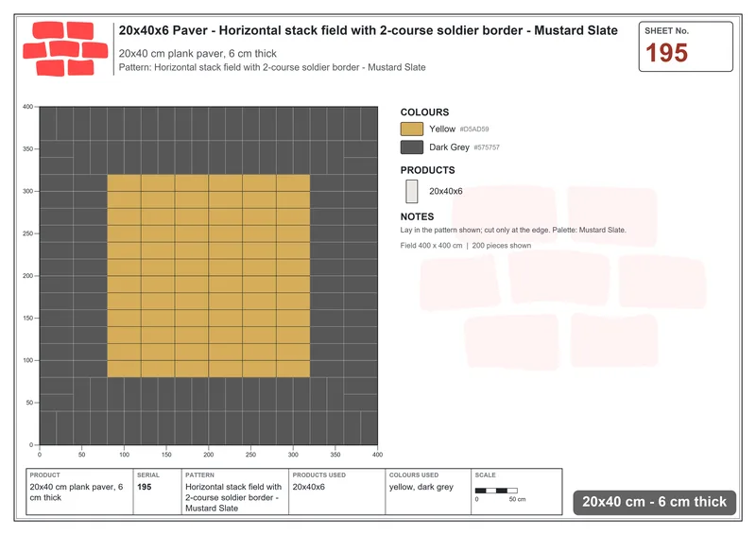Click the main title 20x40x6 Paver heading

click(x=369, y=30)
